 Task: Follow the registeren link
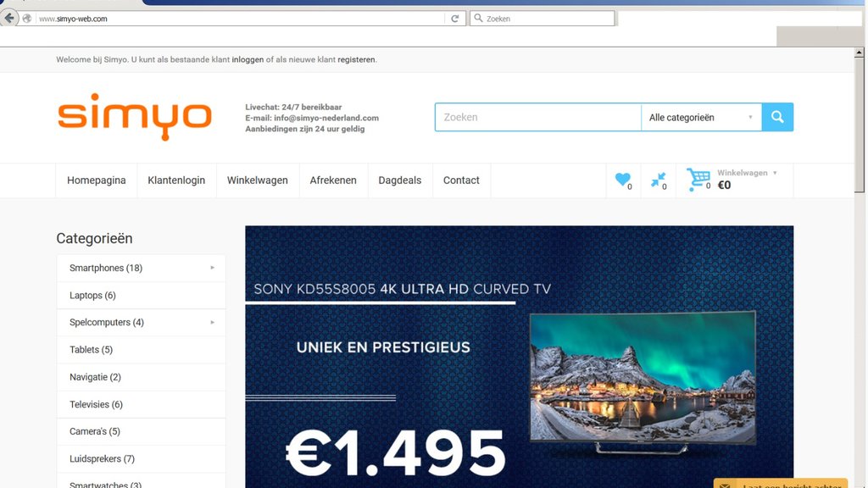[x=356, y=60]
